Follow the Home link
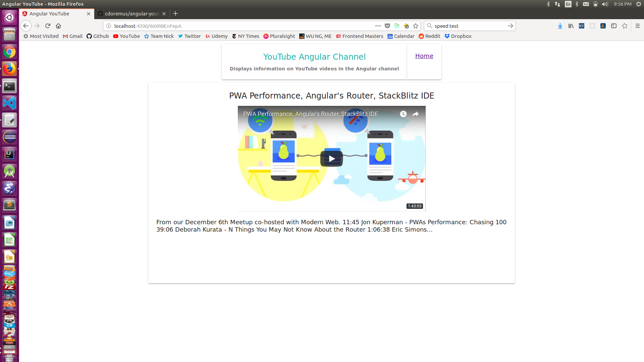The height and width of the screenshot is (362, 644). [424, 56]
